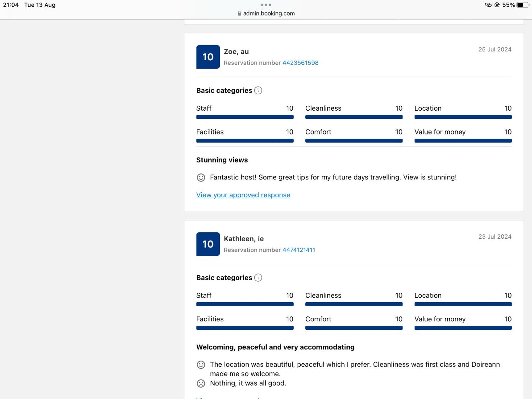Click smiley face icon in Zoe's review
The image size is (532, 399).
[x=201, y=177]
